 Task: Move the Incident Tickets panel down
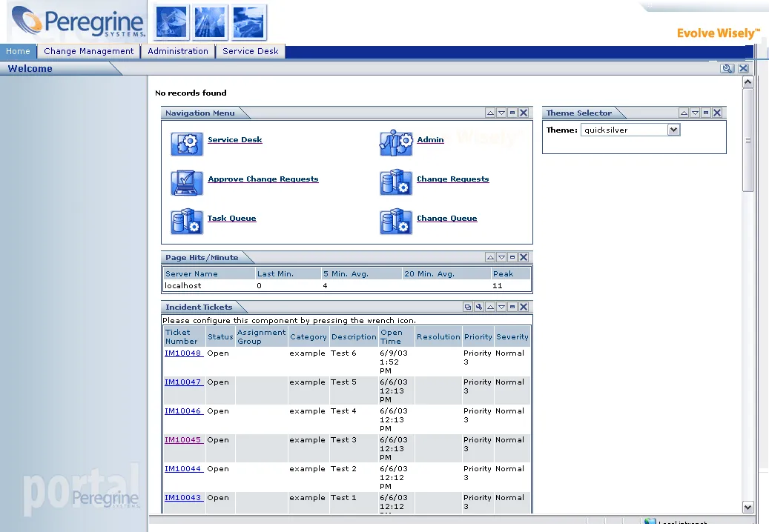pyautogui.click(x=501, y=307)
